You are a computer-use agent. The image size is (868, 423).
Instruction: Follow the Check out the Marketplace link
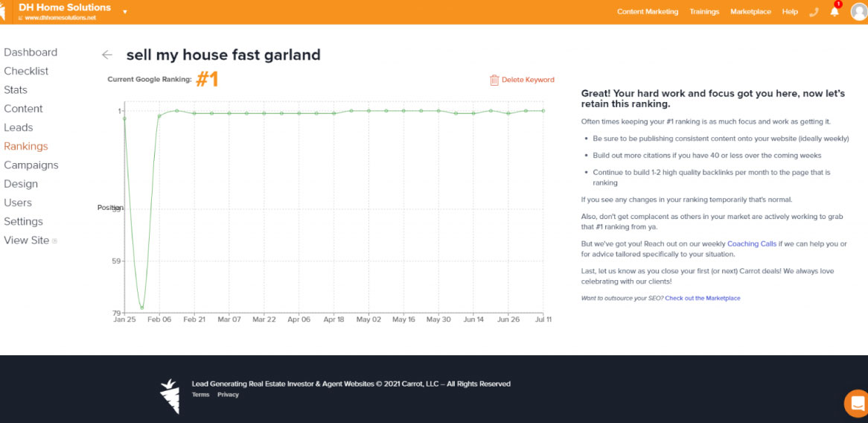702,298
